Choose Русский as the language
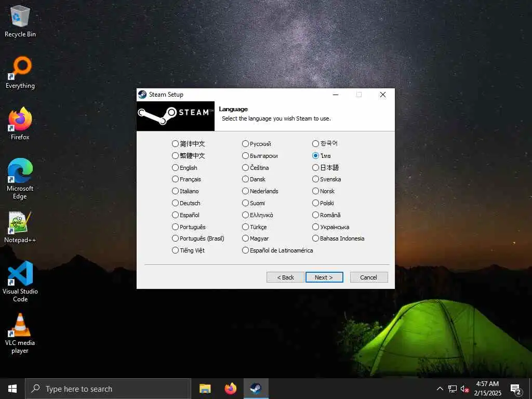The height and width of the screenshot is (399, 532). click(x=257, y=144)
